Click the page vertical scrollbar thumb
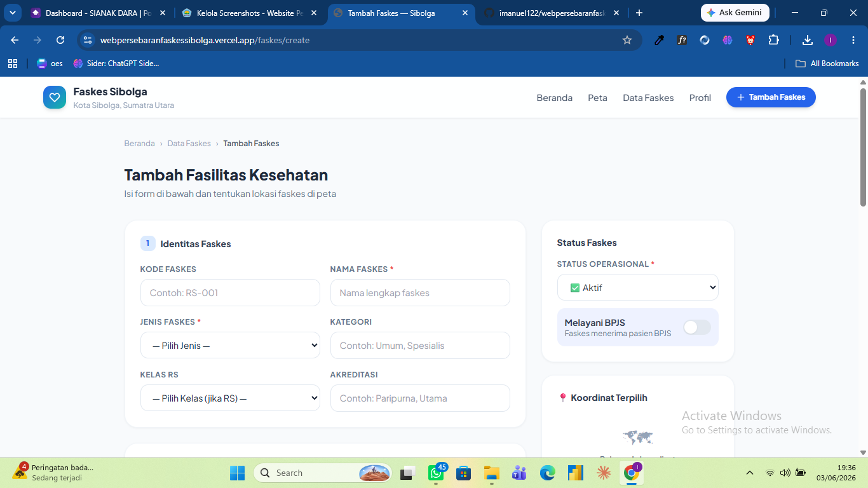This screenshot has width=868, height=488. pyautogui.click(x=863, y=147)
